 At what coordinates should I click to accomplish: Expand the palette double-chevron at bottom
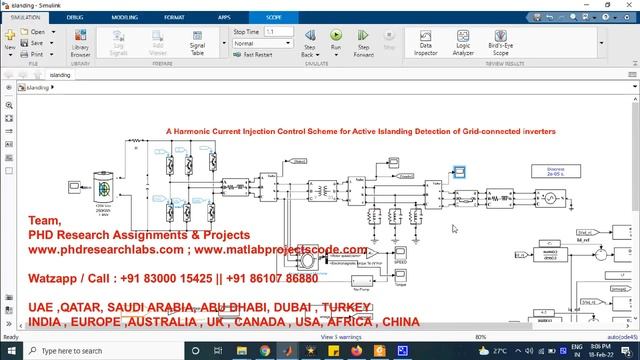[9, 324]
